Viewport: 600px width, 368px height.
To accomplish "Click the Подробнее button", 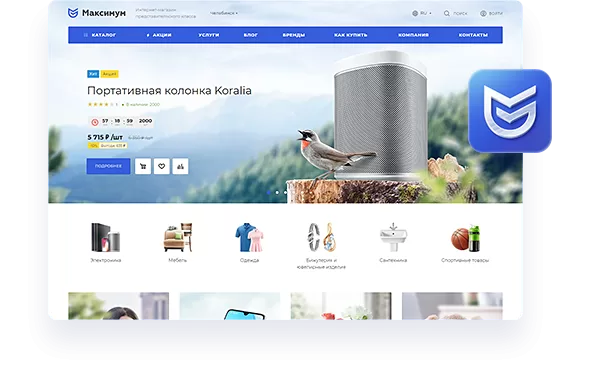I will [108, 166].
